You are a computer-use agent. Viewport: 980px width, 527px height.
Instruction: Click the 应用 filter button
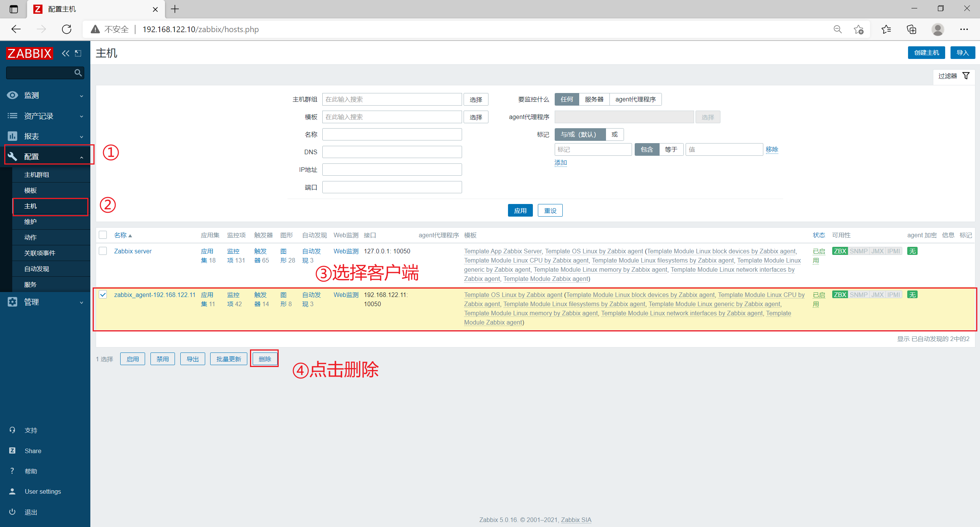pos(520,210)
